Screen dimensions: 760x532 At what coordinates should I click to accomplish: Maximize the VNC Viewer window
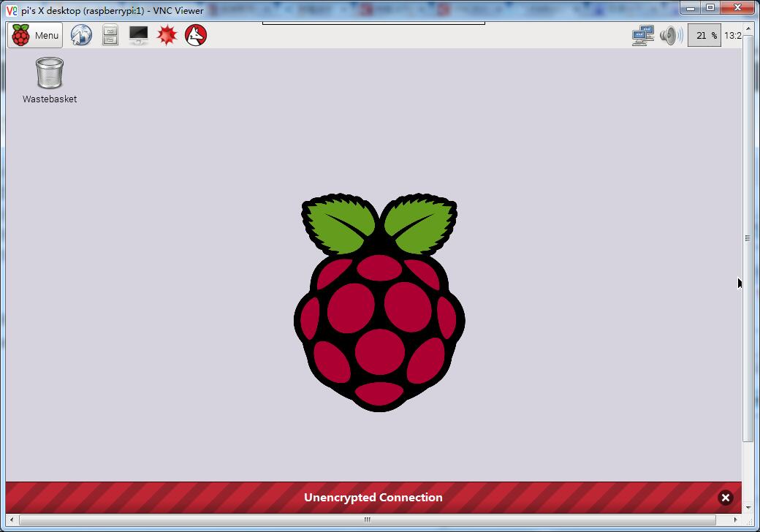coord(710,8)
